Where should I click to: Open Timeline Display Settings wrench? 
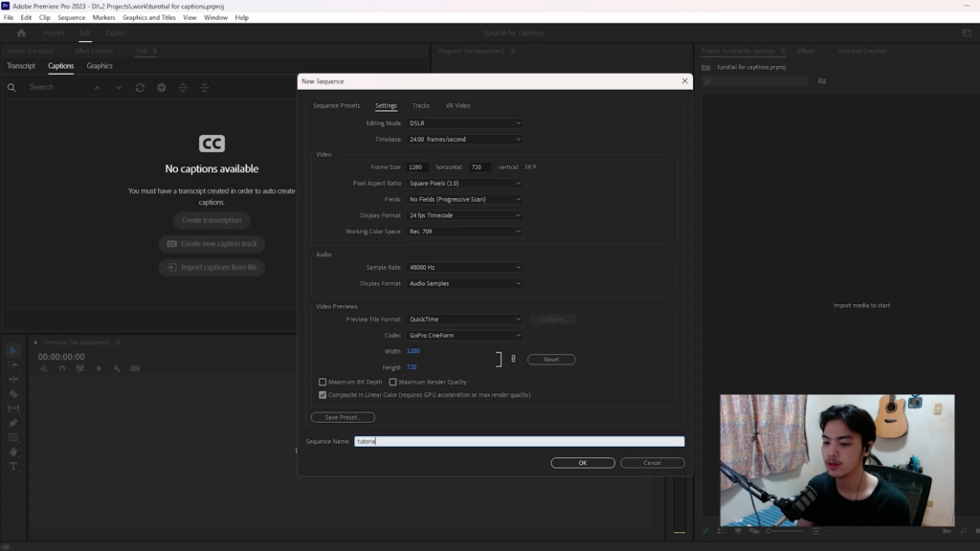pos(117,368)
